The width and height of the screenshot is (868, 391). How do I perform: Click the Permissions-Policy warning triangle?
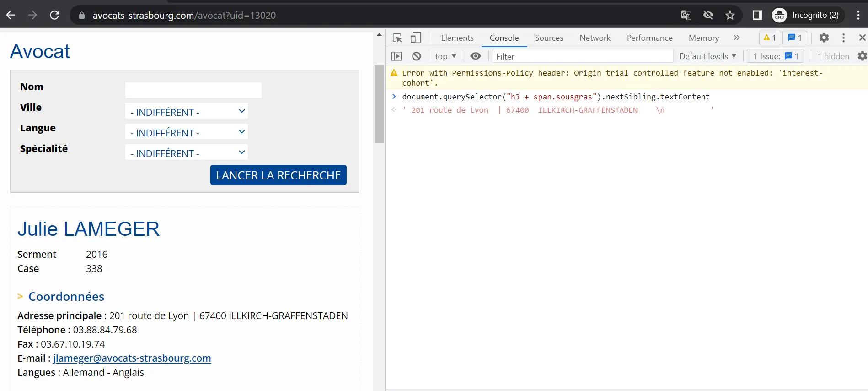394,73
